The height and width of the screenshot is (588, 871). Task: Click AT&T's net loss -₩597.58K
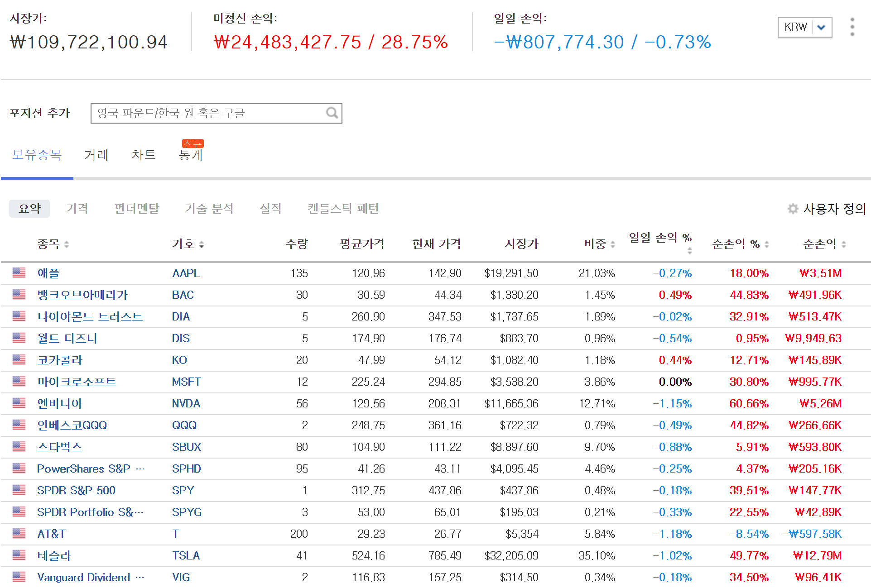(x=812, y=534)
